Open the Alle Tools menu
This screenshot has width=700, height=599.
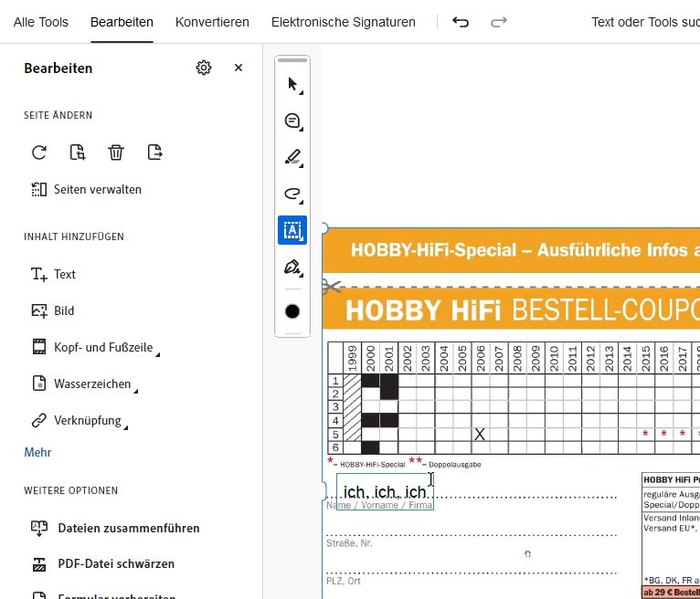[40, 22]
